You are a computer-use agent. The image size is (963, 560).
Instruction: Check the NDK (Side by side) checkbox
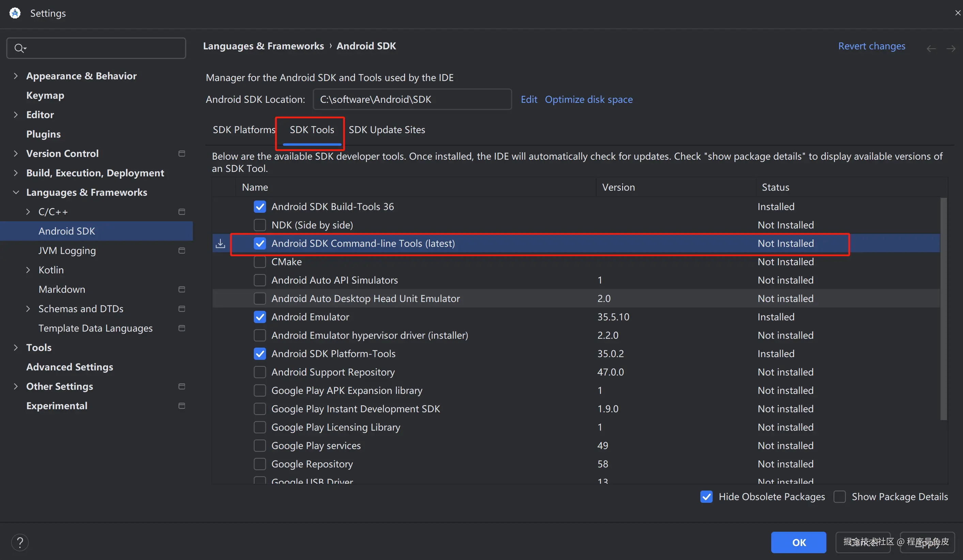click(x=260, y=225)
